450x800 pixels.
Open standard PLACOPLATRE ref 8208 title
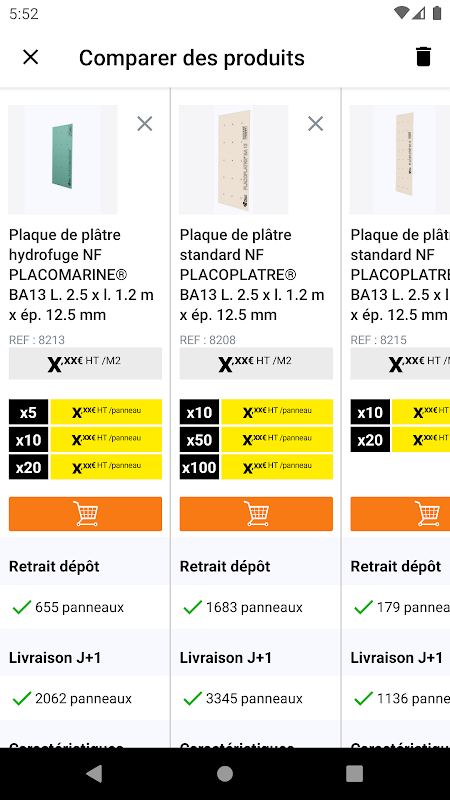(252, 275)
